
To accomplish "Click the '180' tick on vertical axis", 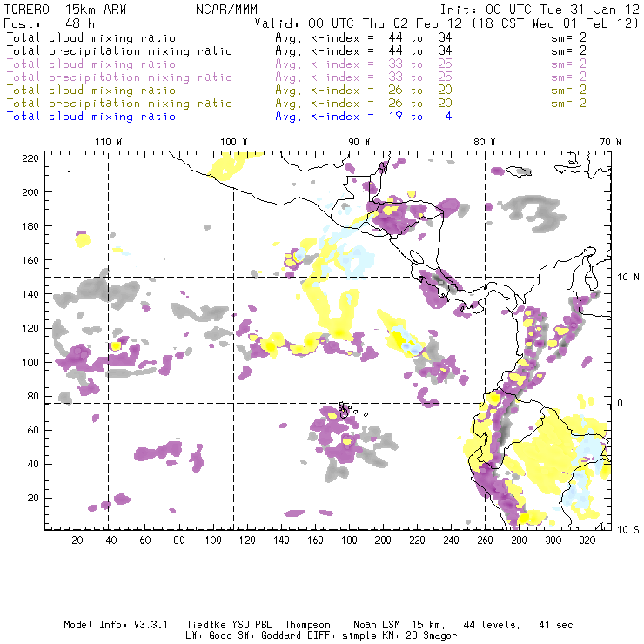I will pyautogui.click(x=30, y=226).
